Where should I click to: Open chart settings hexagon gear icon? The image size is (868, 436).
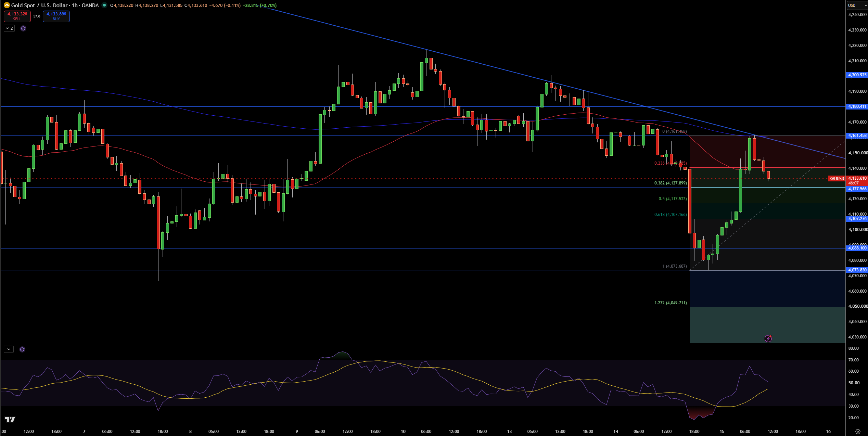pyautogui.click(x=857, y=432)
